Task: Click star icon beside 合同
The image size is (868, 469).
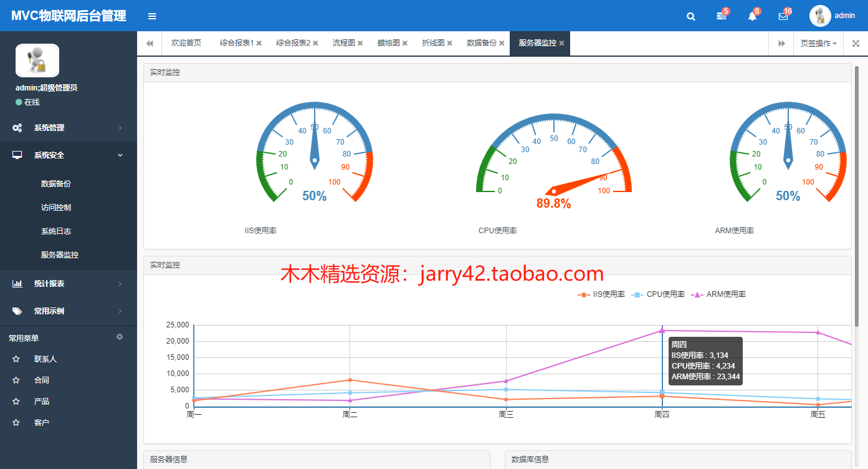Action: click(x=16, y=380)
